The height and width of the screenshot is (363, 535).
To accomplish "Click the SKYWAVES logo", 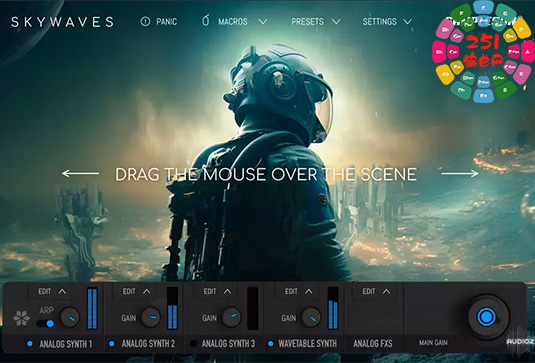I will coord(62,22).
